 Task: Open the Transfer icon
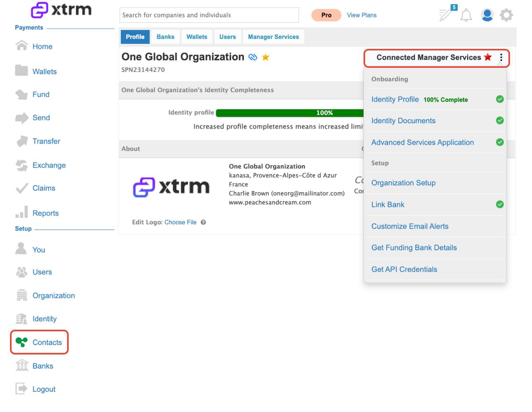coord(22,141)
